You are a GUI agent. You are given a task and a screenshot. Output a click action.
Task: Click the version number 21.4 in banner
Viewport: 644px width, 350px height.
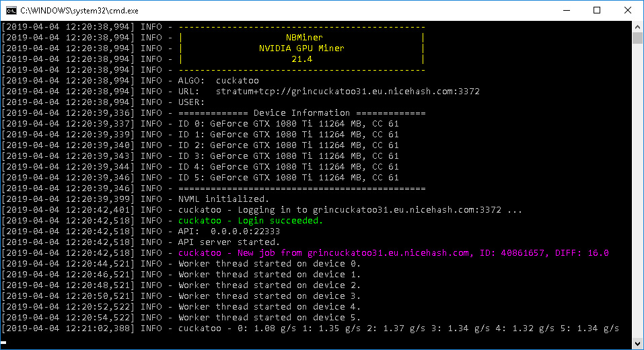click(301, 59)
